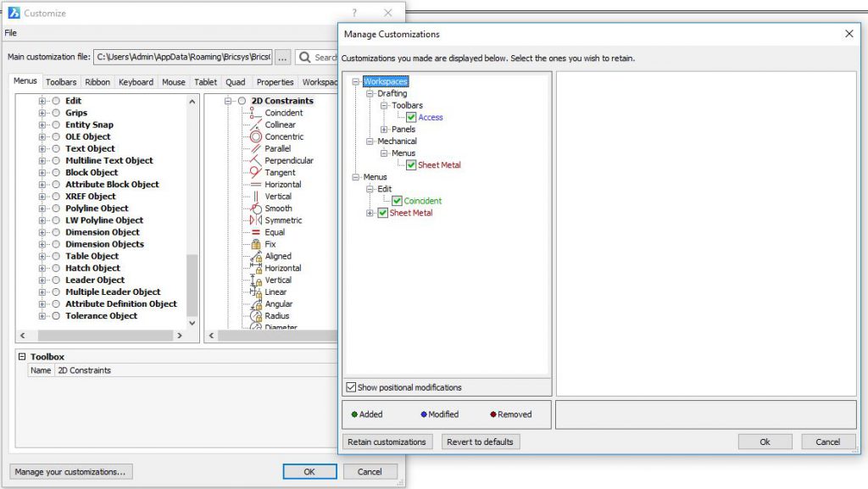
Task: Collapse the Workspaces tree node
Action: (x=355, y=81)
